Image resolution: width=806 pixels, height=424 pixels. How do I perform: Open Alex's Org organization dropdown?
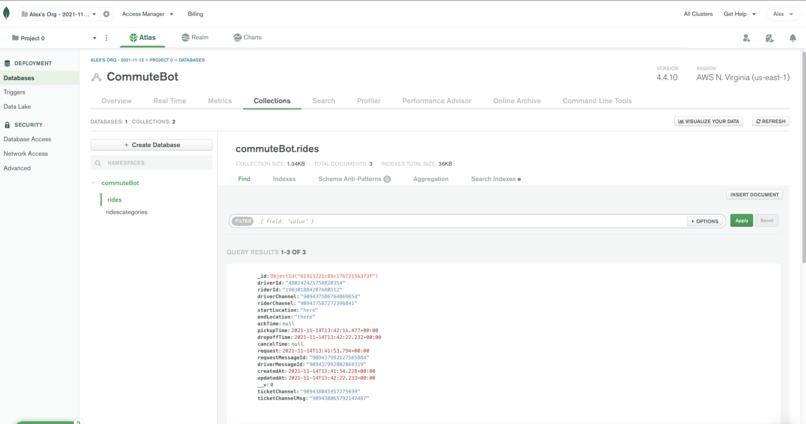[x=59, y=14]
